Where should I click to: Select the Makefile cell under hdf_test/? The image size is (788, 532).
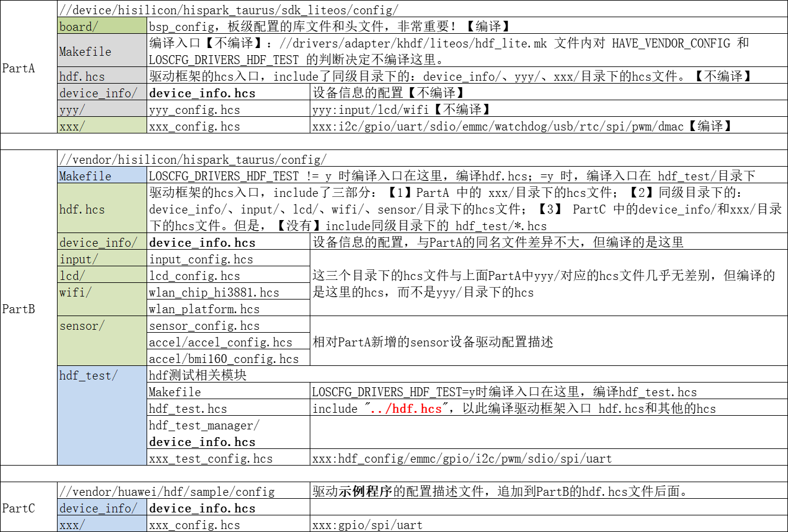pos(228,391)
